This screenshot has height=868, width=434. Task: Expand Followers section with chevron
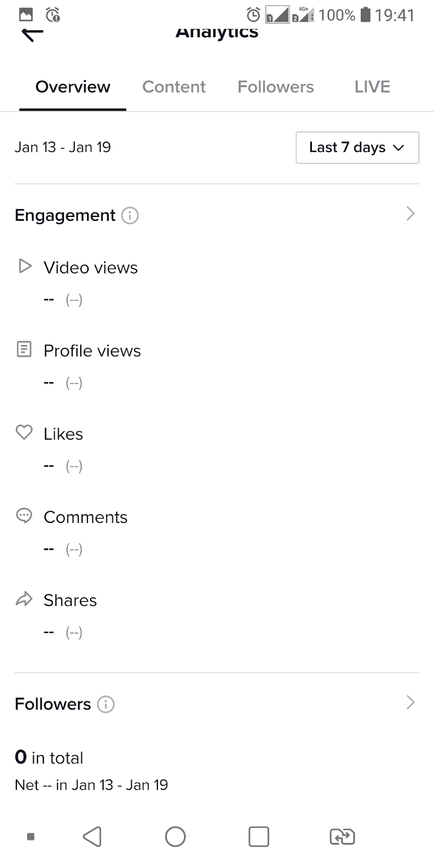[x=410, y=703]
